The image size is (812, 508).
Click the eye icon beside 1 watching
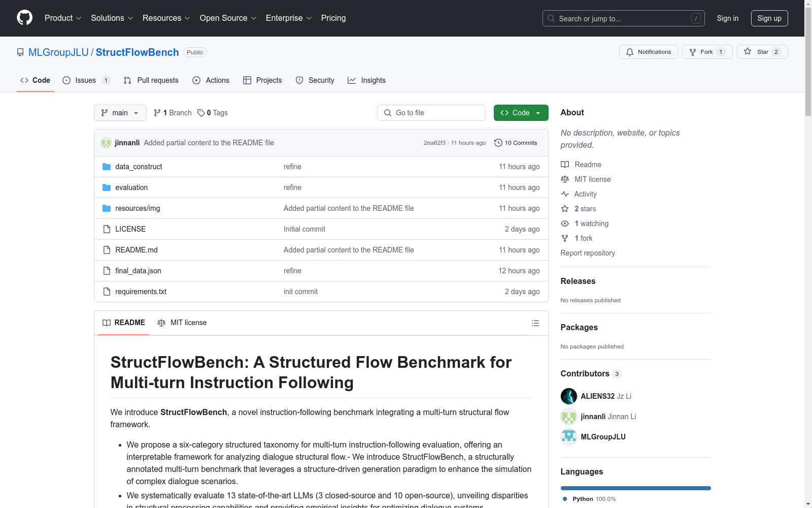point(565,224)
